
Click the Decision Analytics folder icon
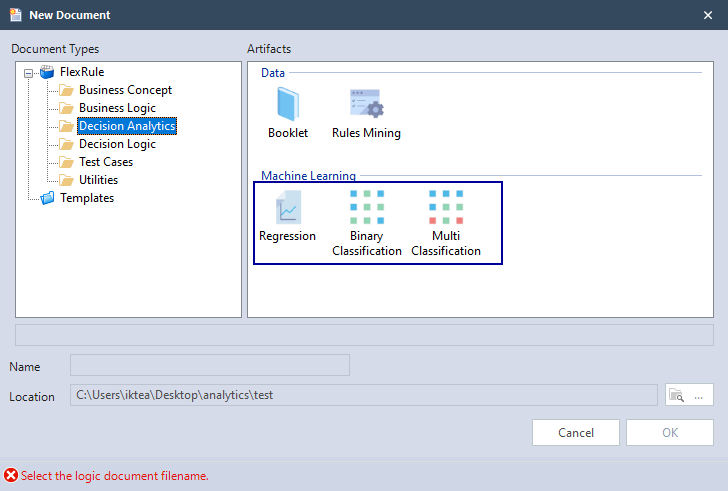(66, 126)
